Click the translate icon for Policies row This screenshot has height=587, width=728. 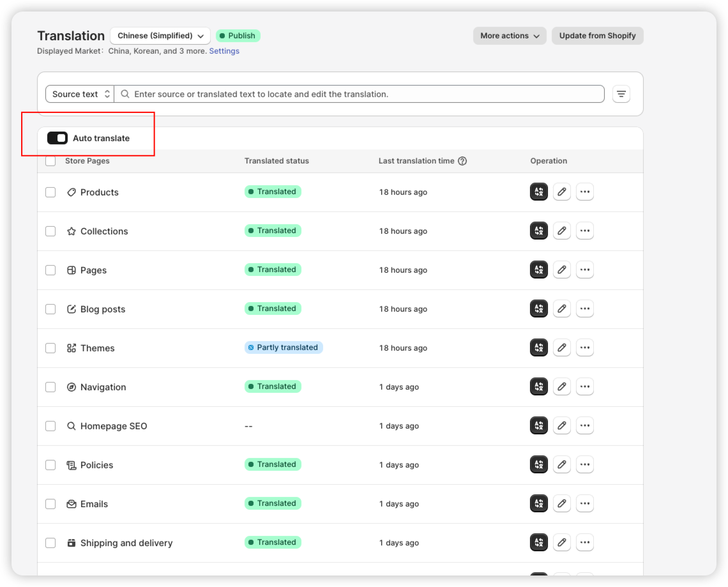click(538, 465)
